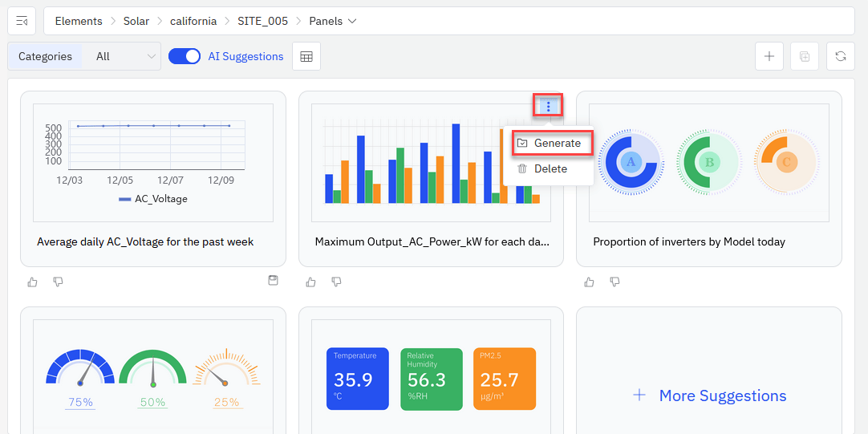Select Generate from the context menu

tap(553, 143)
